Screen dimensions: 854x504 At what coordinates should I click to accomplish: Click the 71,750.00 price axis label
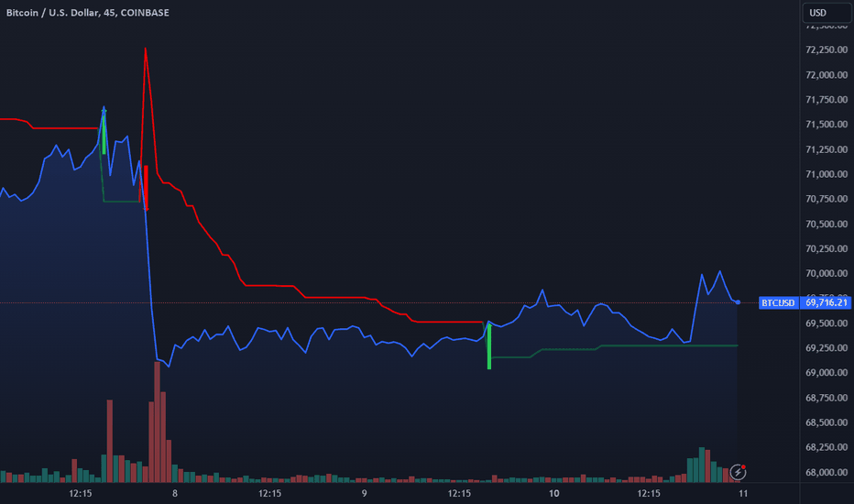[x=827, y=99]
